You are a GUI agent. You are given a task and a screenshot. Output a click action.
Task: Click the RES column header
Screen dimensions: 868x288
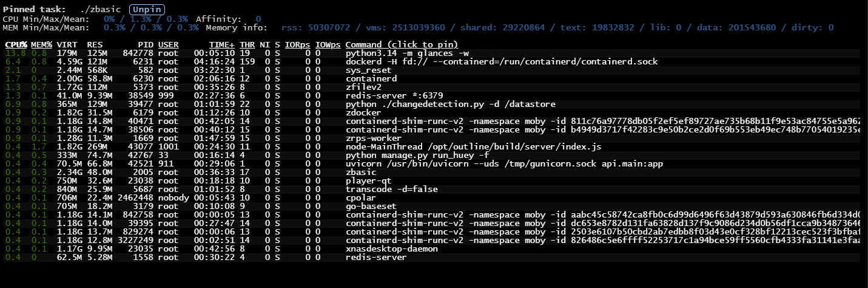coord(95,44)
